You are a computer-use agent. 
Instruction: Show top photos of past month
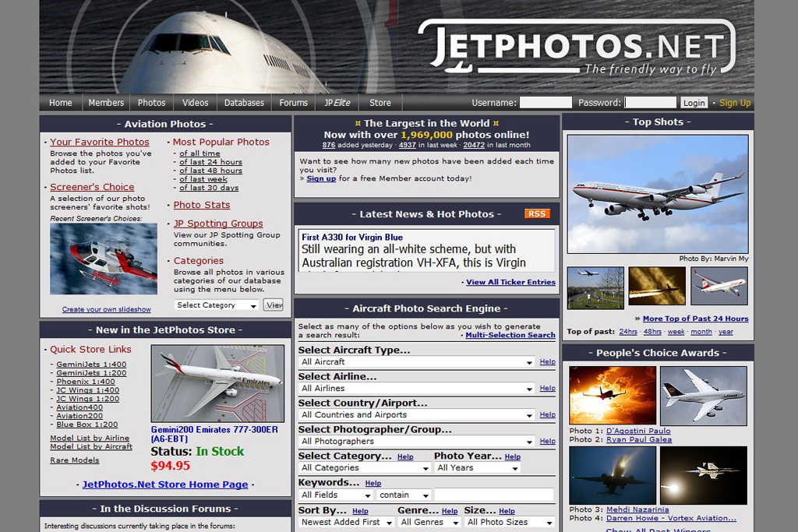(x=701, y=332)
